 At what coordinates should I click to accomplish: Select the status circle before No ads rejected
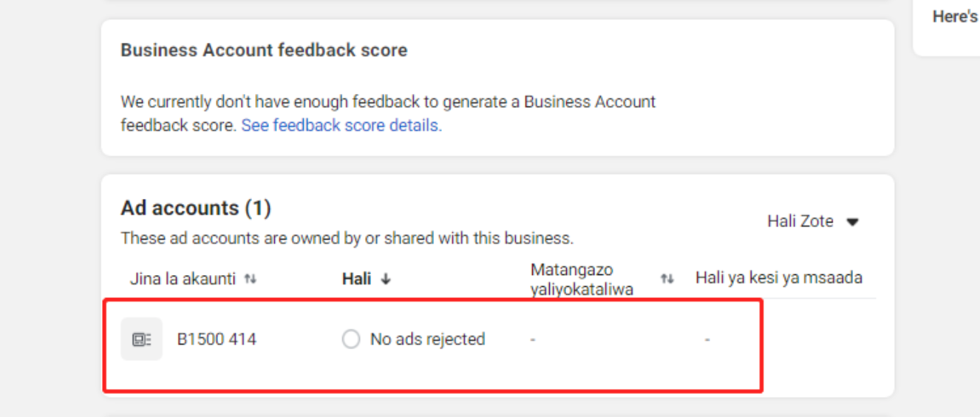(x=351, y=339)
